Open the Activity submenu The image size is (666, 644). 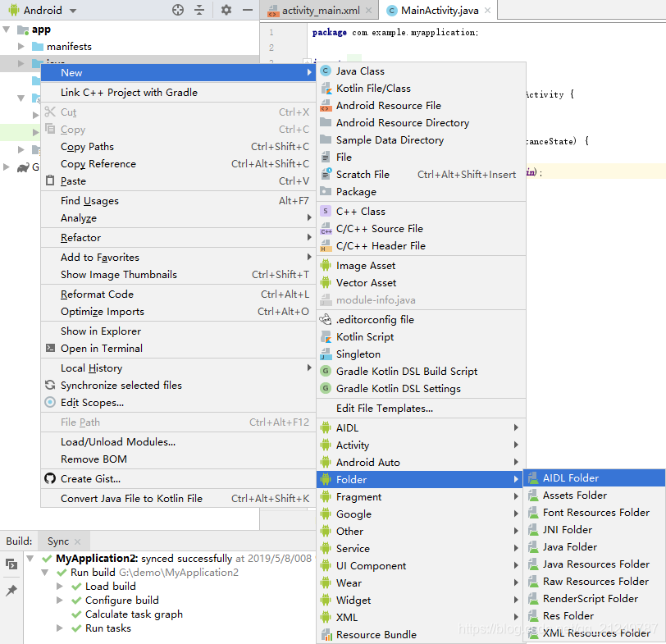pos(421,445)
